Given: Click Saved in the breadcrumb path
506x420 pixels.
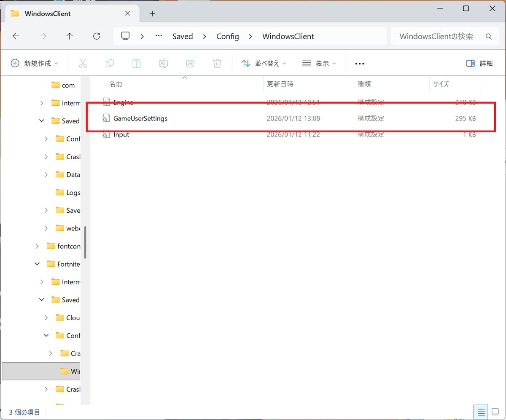Looking at the screenshot, I should pos(183,37).
